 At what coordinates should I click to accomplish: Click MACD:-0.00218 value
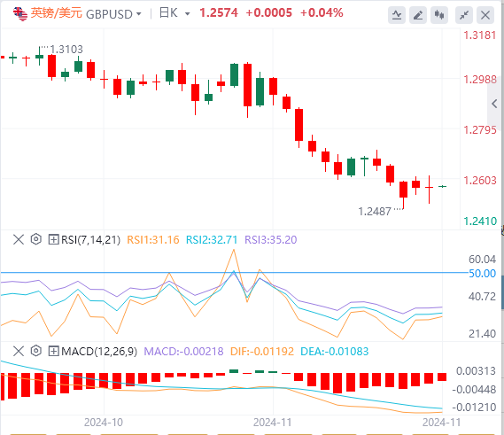click(x=183, y=352)
